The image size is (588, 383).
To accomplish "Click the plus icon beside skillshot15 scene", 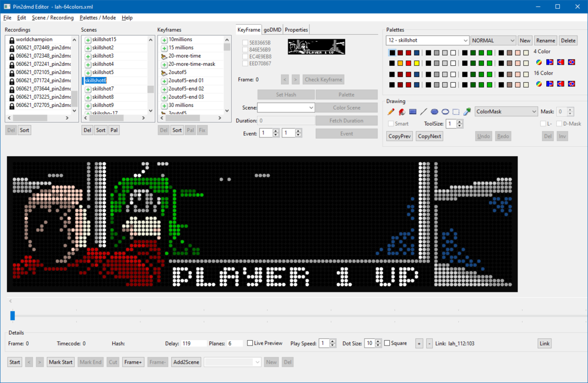I will 88,40.
